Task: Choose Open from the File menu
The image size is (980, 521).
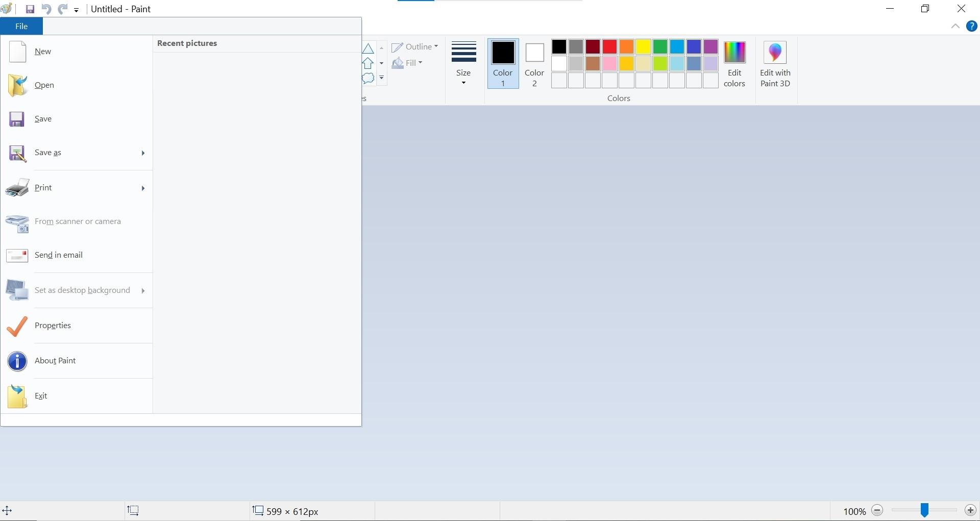Action: pyautogui.click(x=77, y=85)
